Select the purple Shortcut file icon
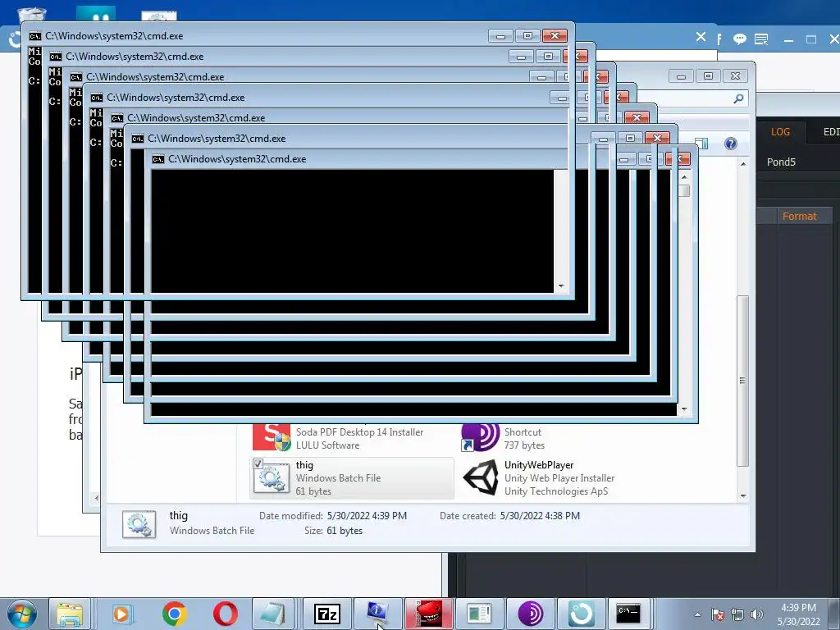Screen dimensions: 840x630 (x=480, y=437)
